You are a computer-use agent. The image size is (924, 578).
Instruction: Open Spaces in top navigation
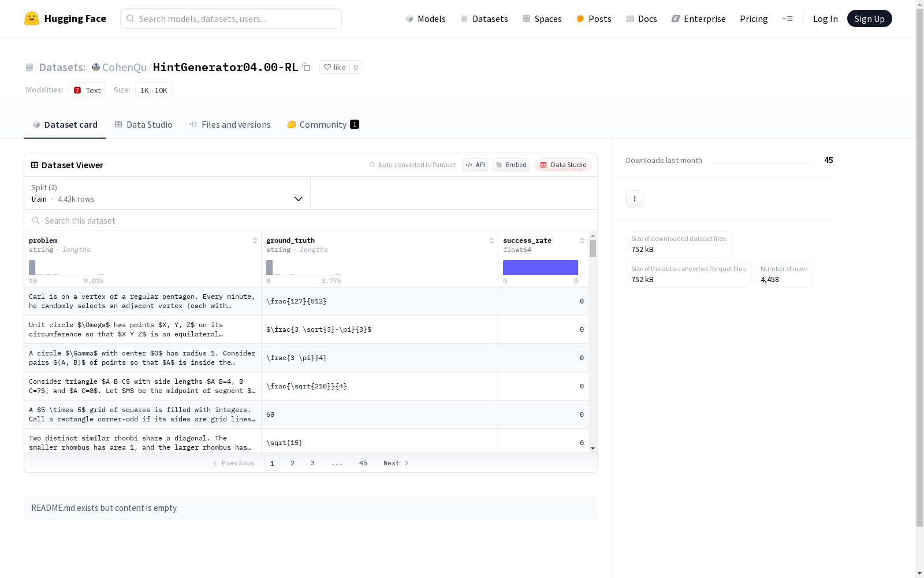pos(542,18)
